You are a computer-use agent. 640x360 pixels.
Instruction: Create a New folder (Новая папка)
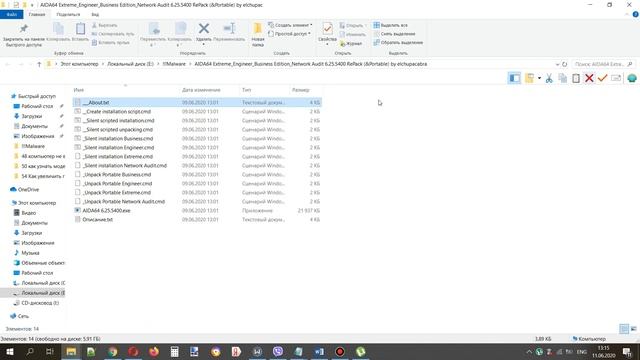click(258, 34)
